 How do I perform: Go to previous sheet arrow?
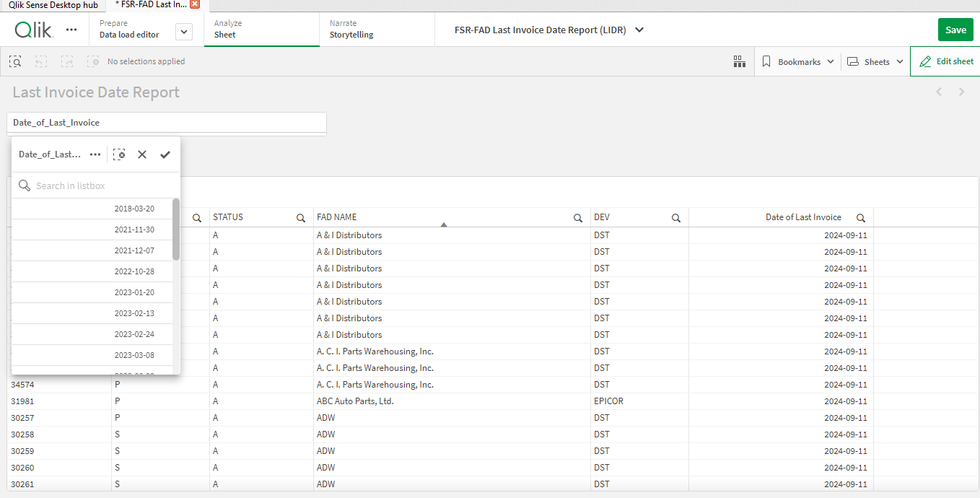tap(939, 92)
